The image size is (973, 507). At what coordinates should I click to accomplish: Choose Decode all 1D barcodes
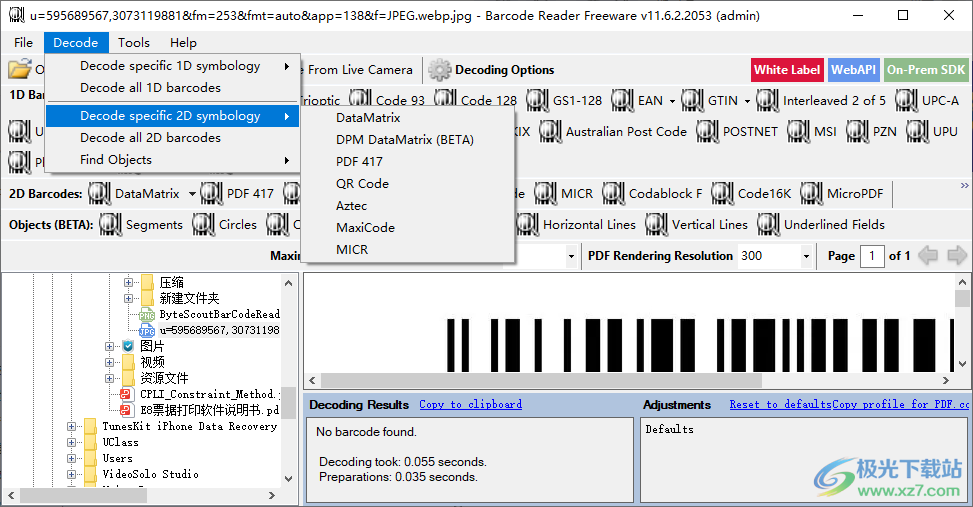[173, 87]
